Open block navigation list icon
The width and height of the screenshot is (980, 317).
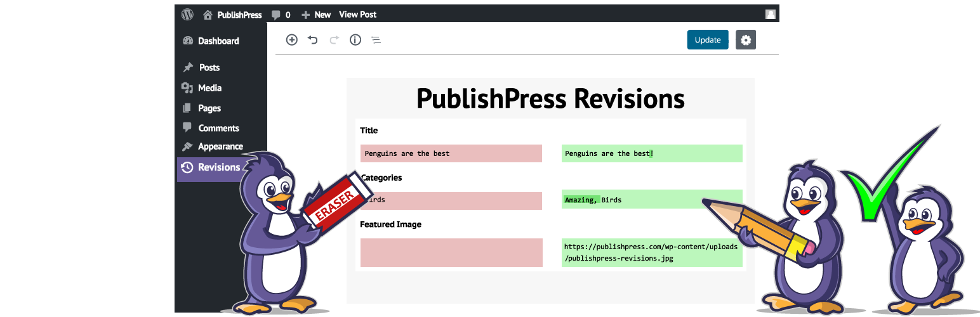(x=376, y=40)
